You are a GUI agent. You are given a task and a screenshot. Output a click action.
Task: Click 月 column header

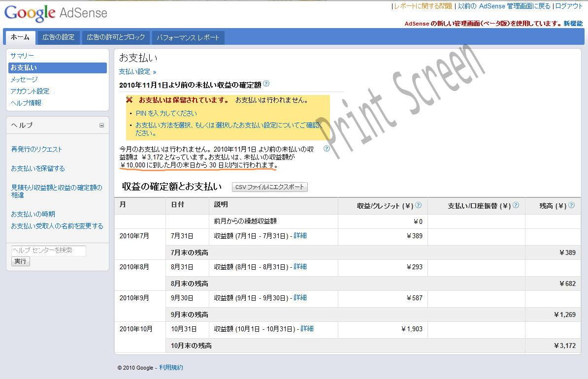[123, 205]
